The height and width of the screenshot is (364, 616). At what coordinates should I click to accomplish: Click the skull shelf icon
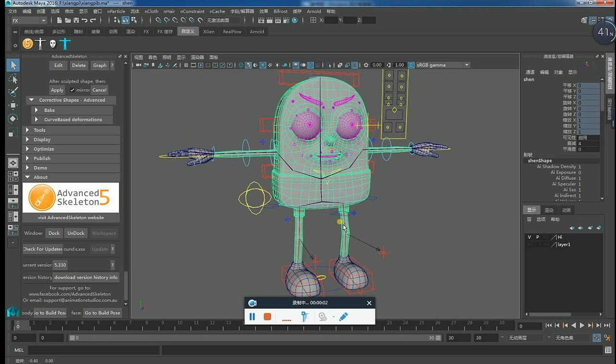(x=52, y=44)
